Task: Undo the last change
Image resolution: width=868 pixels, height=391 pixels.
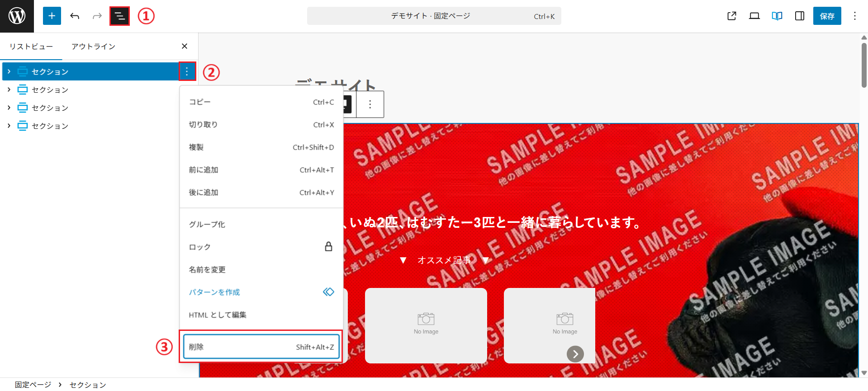Action: [x=75, y=16]
